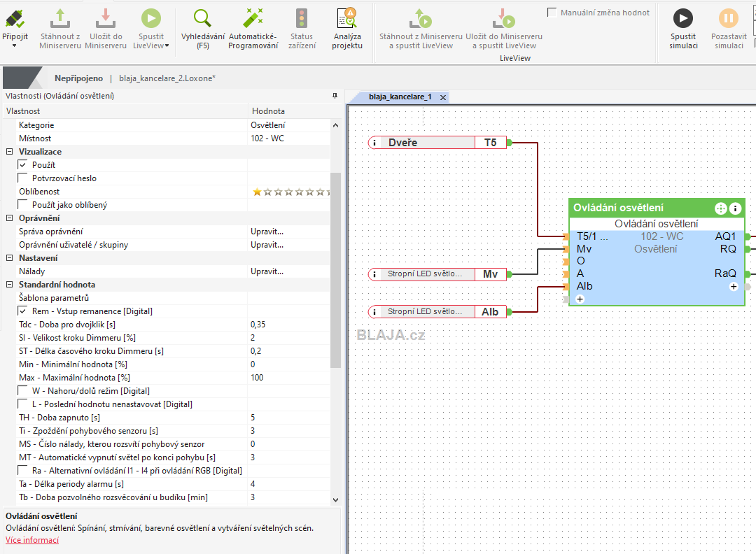Click move handle icon on Ovládání osvětlení block
The width and height of the screenshot is (756, 554).
(x=720, y=208)
